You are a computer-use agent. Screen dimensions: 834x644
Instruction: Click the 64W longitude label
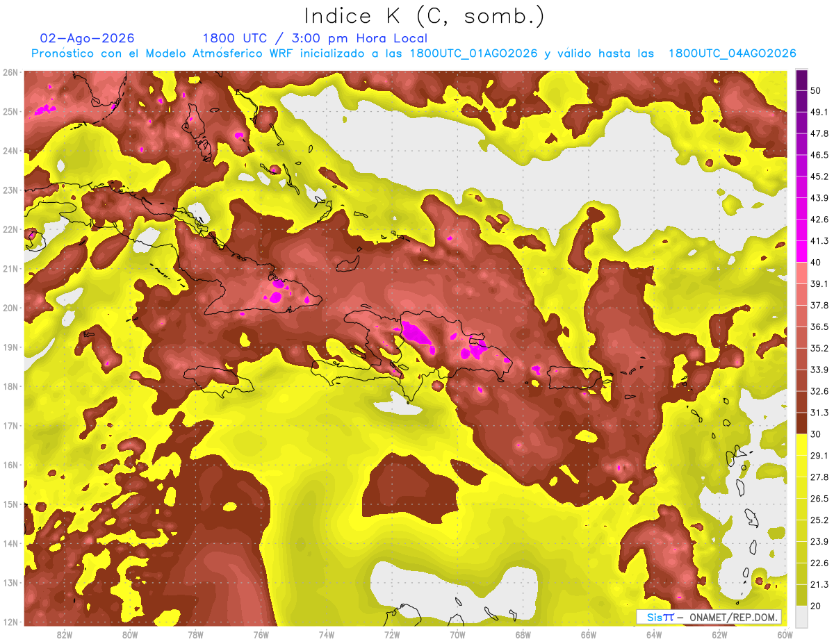click(654, 635)
